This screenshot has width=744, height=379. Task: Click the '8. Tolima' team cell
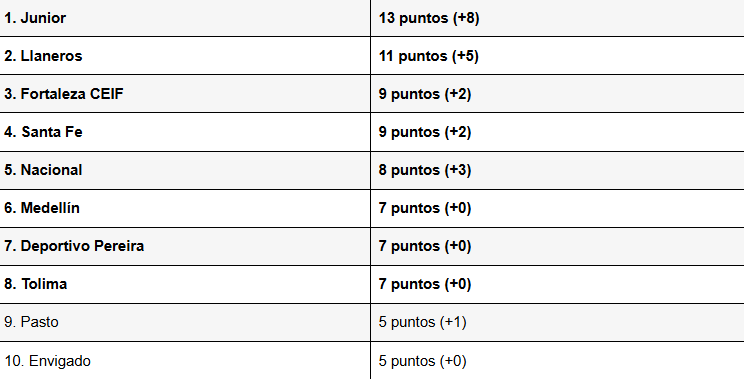[185, 284]
